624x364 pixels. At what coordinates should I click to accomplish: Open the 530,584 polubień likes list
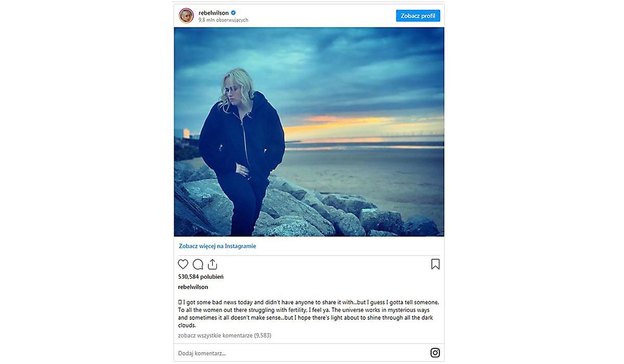pos(201,277)
